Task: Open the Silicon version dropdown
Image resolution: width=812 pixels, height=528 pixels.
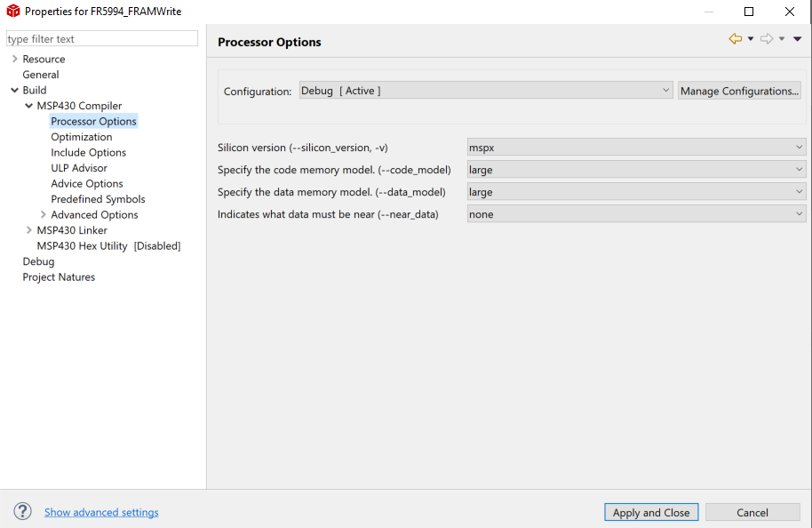Action: pos(798,147)
